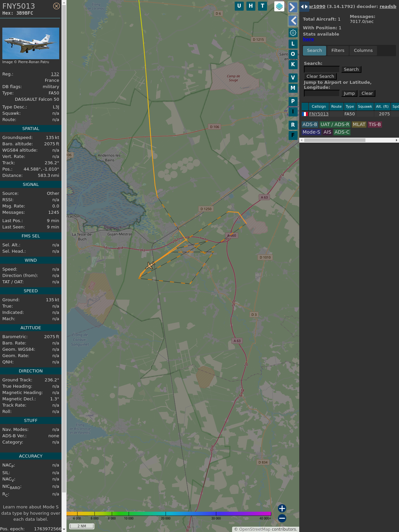Click the FA50 type cell
This screenshot has height=532, width=399.
click(349, 114)
